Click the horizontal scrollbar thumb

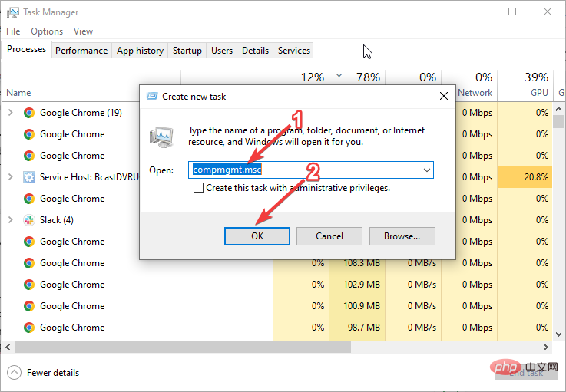pos(183,348)
